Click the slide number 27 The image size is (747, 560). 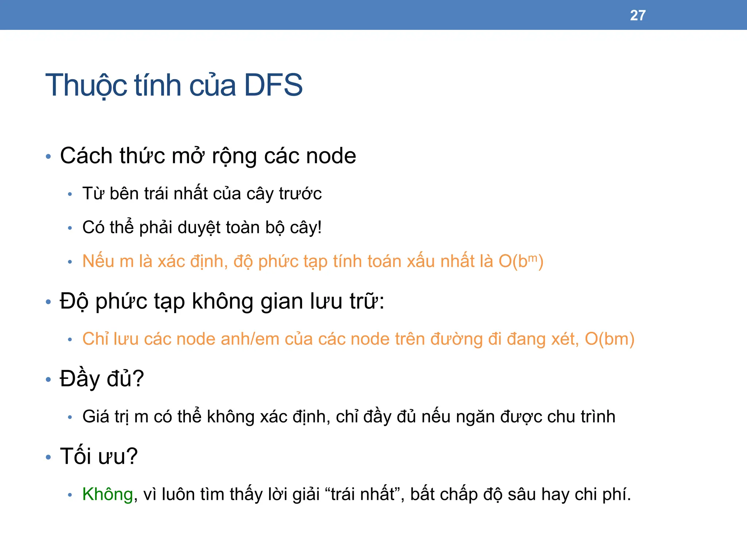tap(638, 15)
